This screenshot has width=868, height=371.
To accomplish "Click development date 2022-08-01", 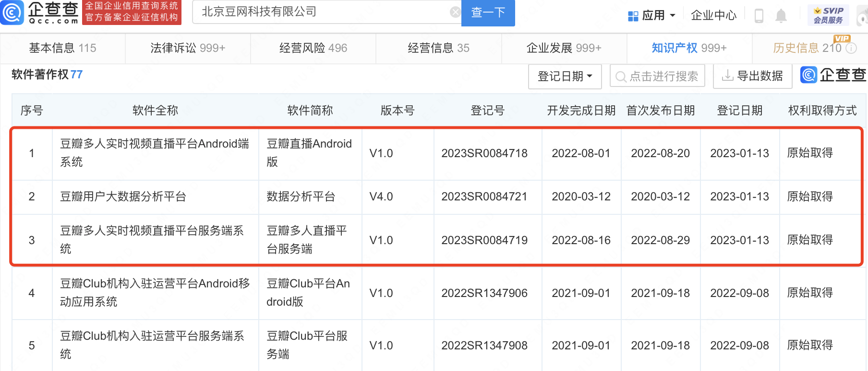I will tap(581, 153).
